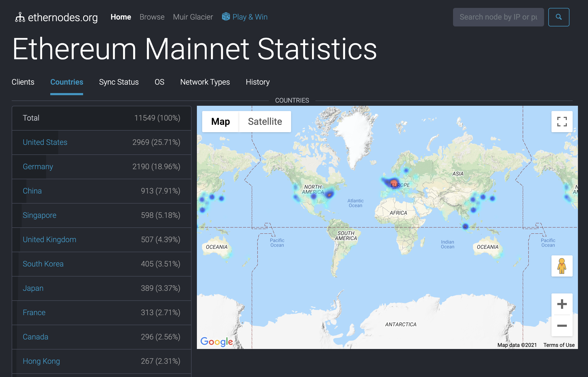Open the Hong Kong country link
Screen dimensions: 588x377
coord(41,361)
